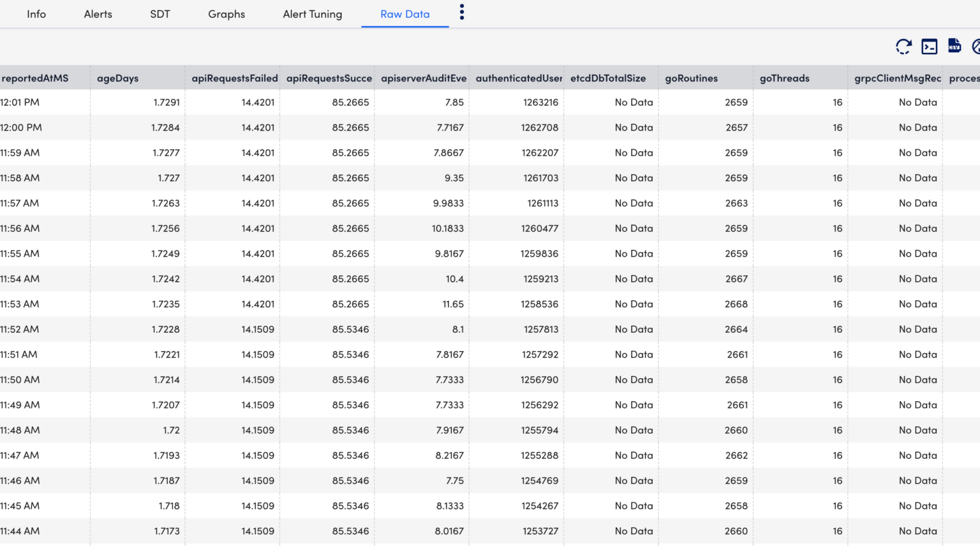Sort the table by the goThreads column
Viewport: 980px width, 547px height.
pyautogui.click(x=784, y=78)
